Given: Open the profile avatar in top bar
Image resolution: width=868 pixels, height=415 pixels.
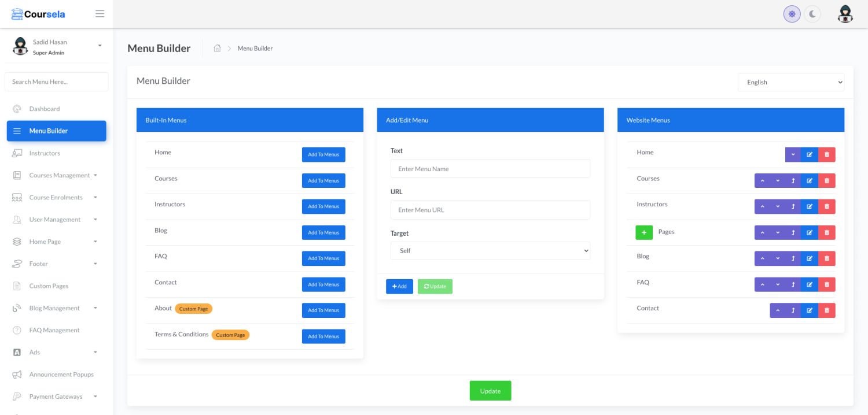Looking at the screenshot, I should pyautogui.click(x=845, y=14).
